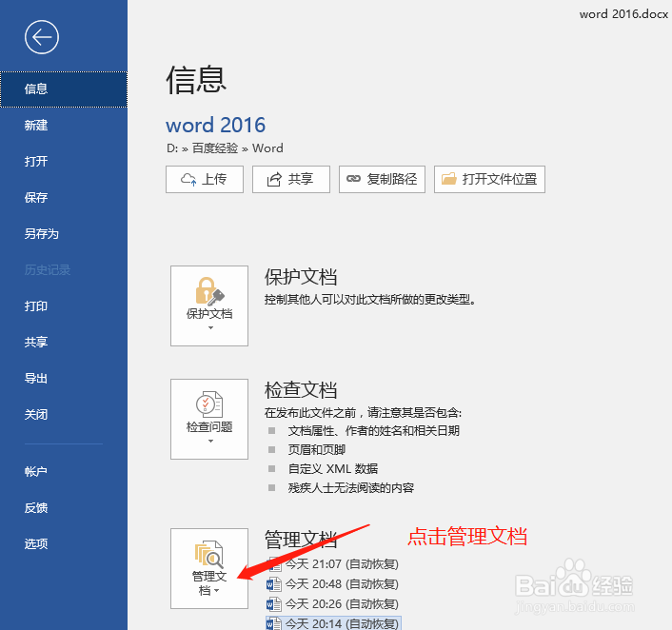Click the 检查文档 section heading
672x630 pixels.
coord(301,390)
